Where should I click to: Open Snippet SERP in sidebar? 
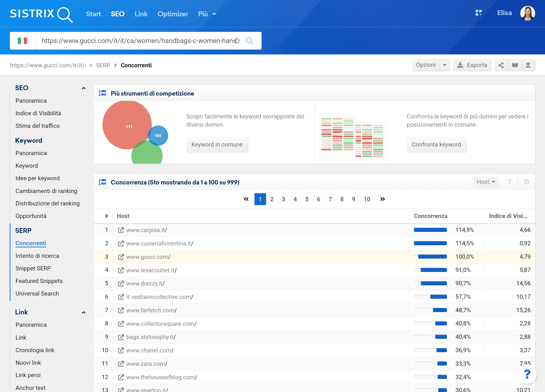tap(33, 268)
